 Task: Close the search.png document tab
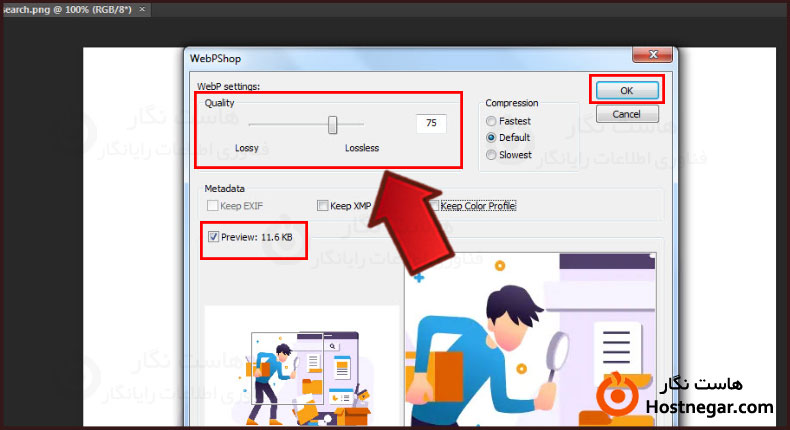[x=143, y=9]
